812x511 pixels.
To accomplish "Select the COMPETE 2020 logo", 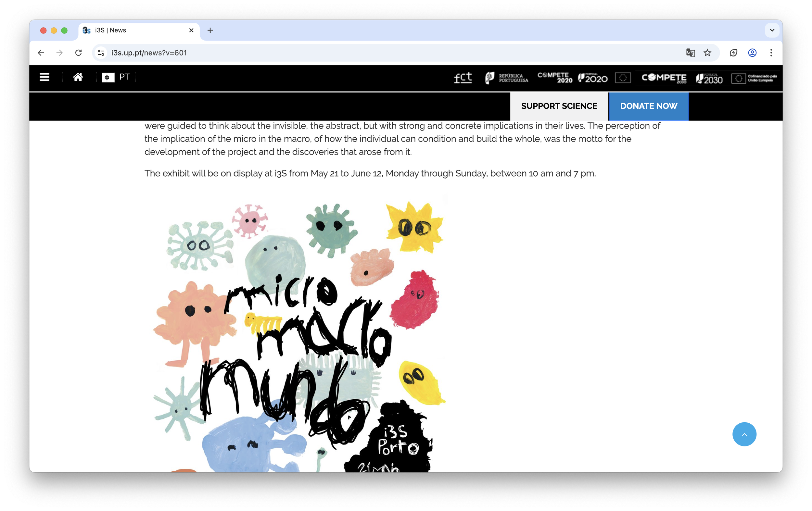I will (x=554, y=78).
